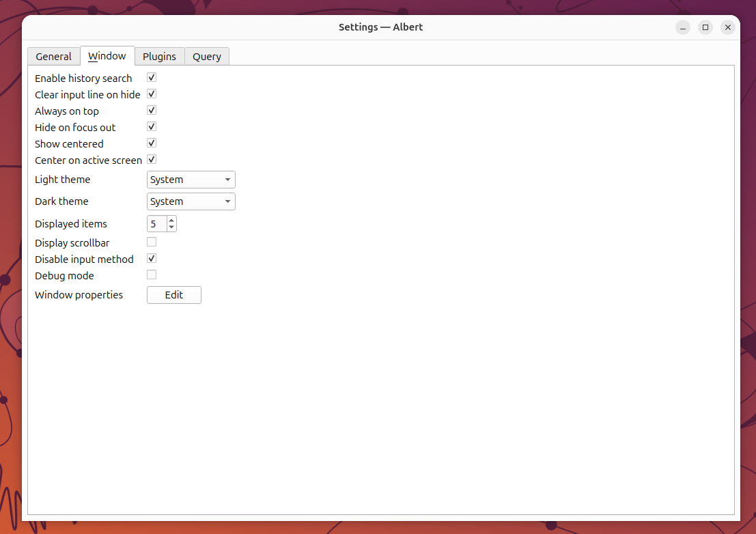756x534 pixels.
Task: Toggle Hide on focus out checkbox
Action: [152, 127]
